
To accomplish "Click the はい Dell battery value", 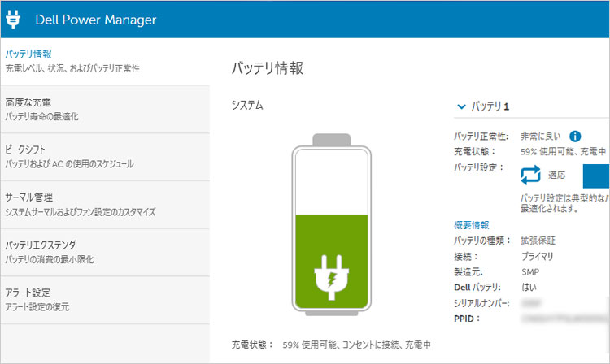I will point(529,287).
